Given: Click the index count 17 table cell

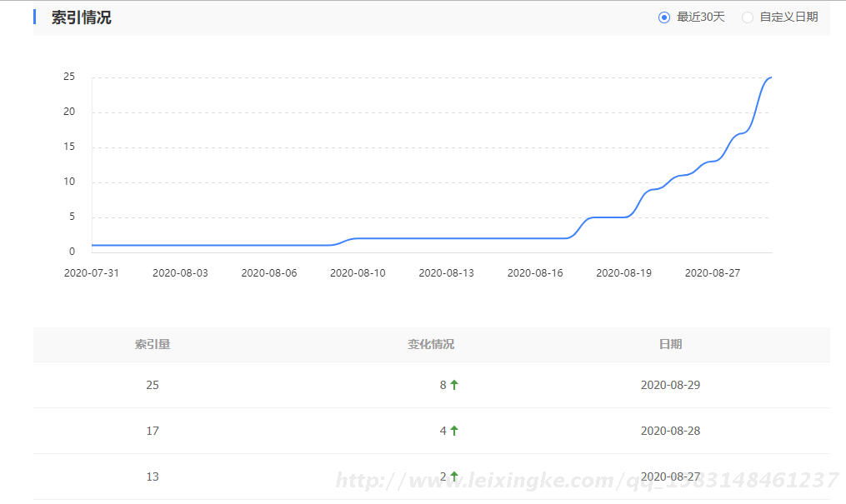Looking at the screenshot, I should [x=153, y=431].
